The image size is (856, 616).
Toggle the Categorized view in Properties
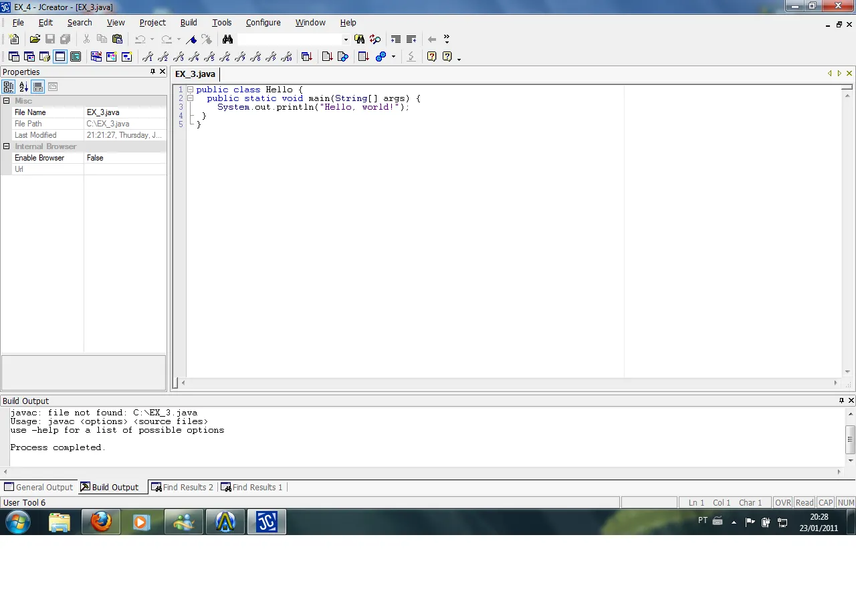click(x=9, y=87)
